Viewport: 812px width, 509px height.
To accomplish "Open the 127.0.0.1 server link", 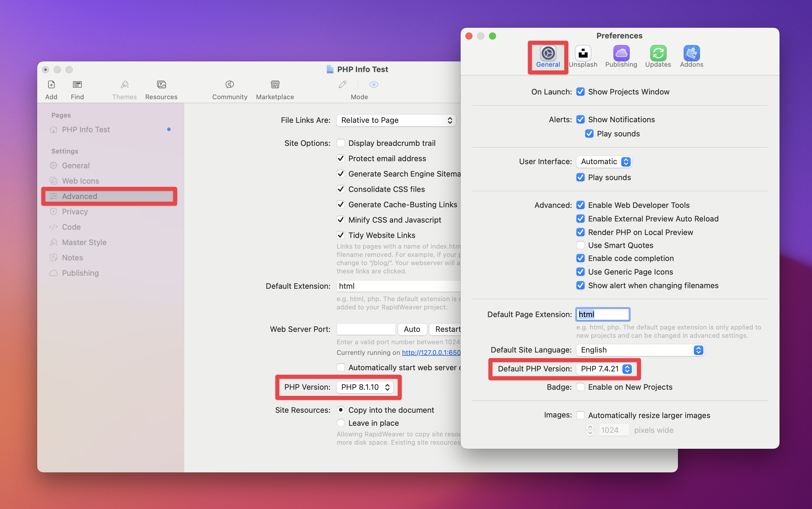I will click(x=431, y=353).
